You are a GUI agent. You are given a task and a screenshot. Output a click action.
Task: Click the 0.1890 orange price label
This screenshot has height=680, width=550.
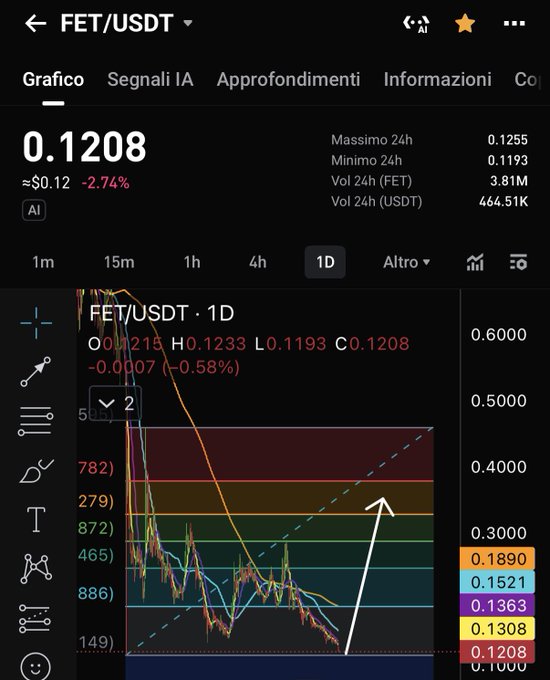(498, 559)
